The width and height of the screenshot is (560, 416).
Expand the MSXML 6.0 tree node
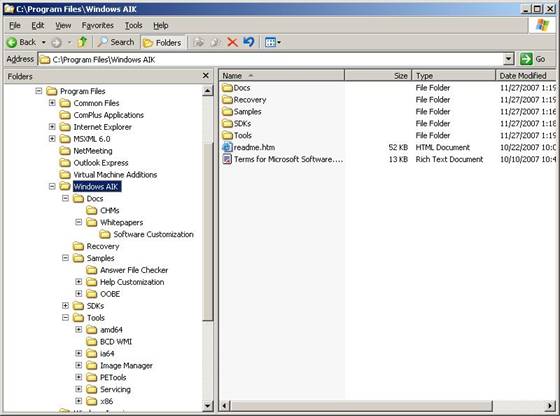tap(52, 139)
